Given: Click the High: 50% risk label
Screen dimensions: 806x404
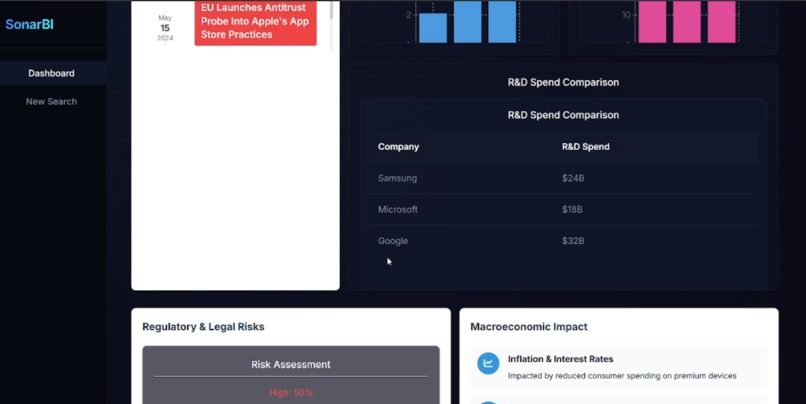Looking at the screenshot, I should click(291, 393).
